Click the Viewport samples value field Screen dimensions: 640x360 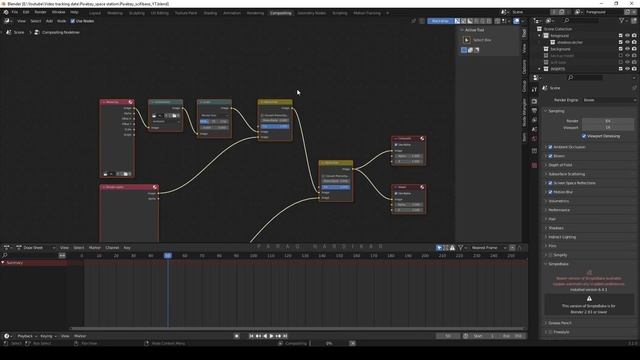coord(608,127)
